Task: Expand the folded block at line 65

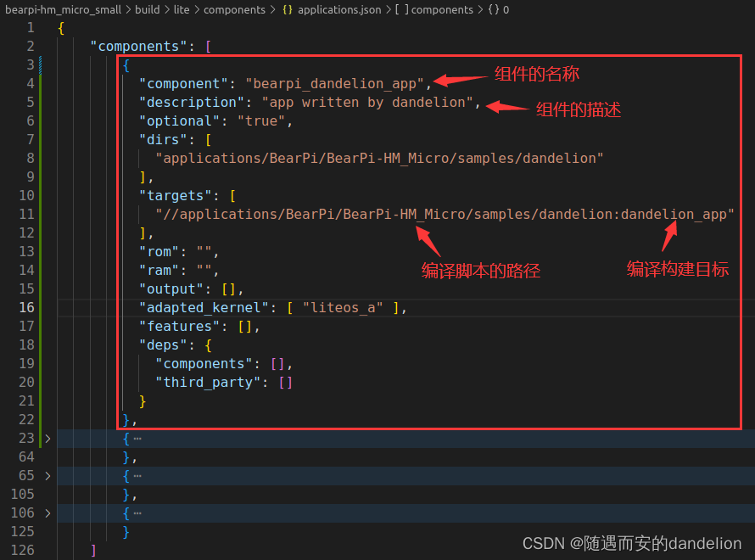Action: tap(48, 476)
